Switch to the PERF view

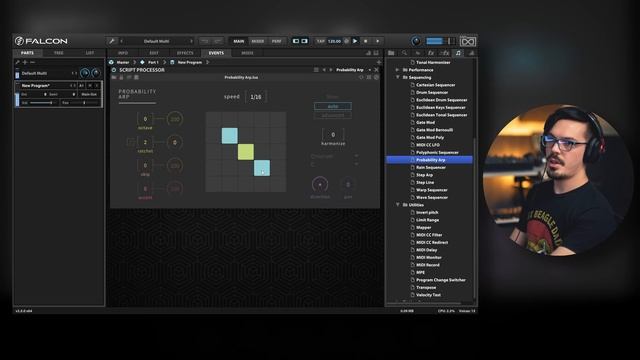(x=276, y=41)
